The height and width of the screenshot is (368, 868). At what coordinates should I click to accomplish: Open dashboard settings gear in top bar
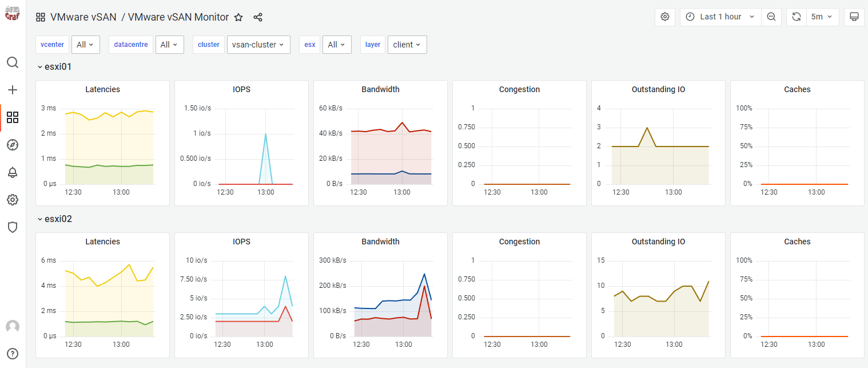665,17
